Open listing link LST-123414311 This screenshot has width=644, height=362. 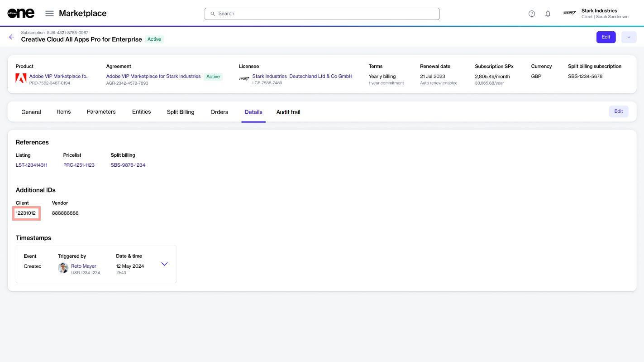click(x=32, y=165)
